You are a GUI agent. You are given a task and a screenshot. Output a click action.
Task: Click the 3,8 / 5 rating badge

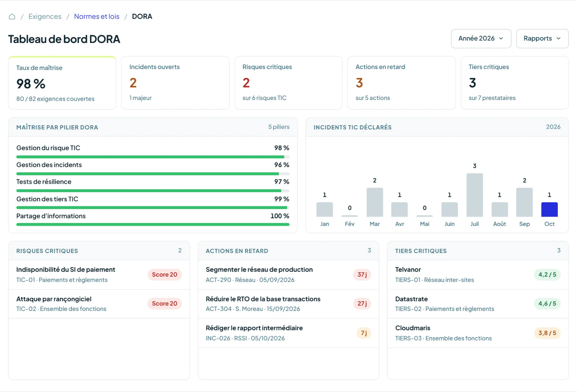547,333
